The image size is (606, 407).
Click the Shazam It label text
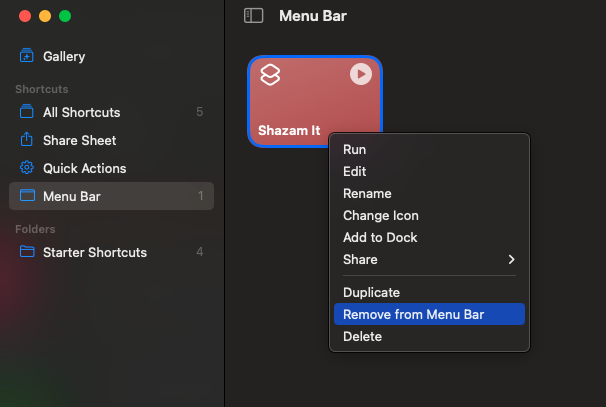(289, 130)
